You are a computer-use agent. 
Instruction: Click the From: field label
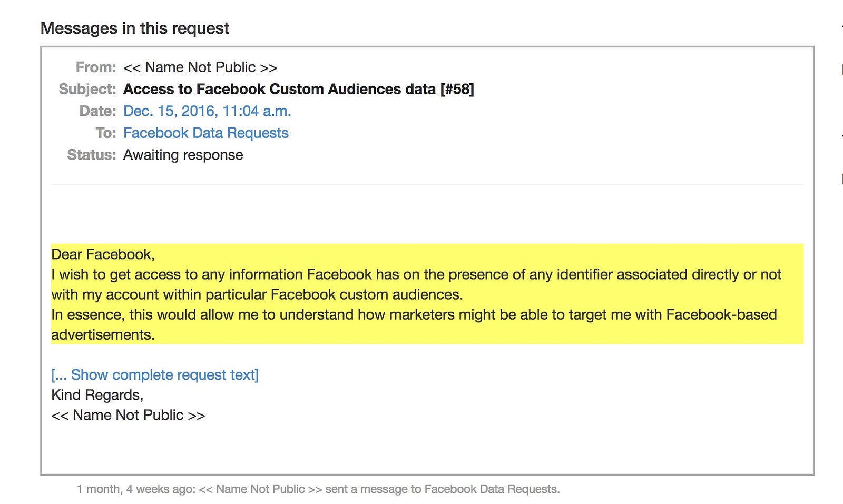(x=96, y=67)
